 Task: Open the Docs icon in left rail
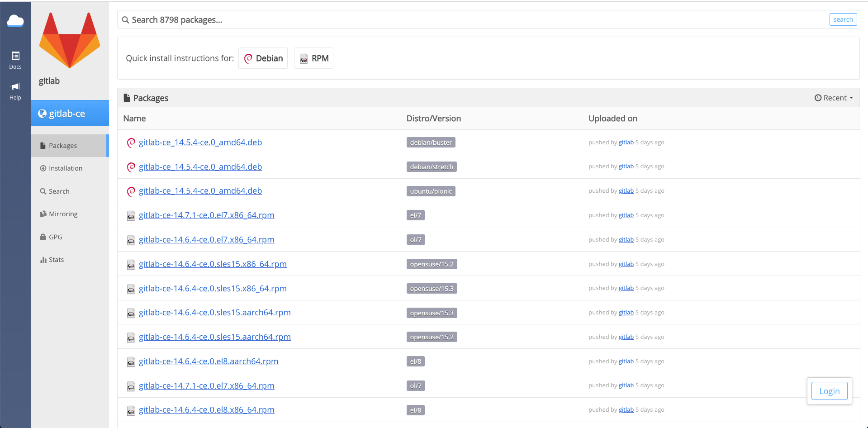pos(15,60)
